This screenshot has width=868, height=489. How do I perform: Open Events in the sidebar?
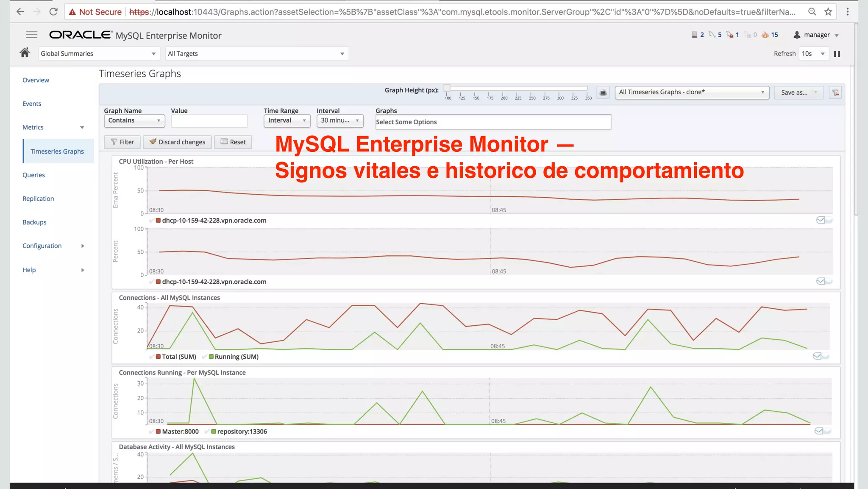[x=32, y=103]
